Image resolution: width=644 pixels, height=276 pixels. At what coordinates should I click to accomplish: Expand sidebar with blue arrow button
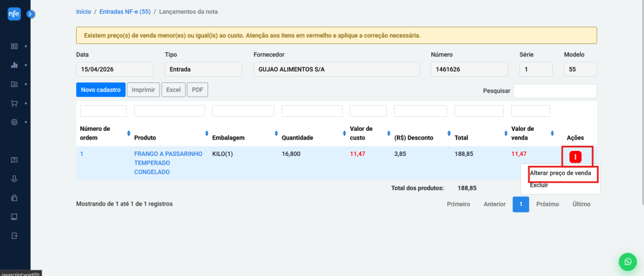point(30,13)
